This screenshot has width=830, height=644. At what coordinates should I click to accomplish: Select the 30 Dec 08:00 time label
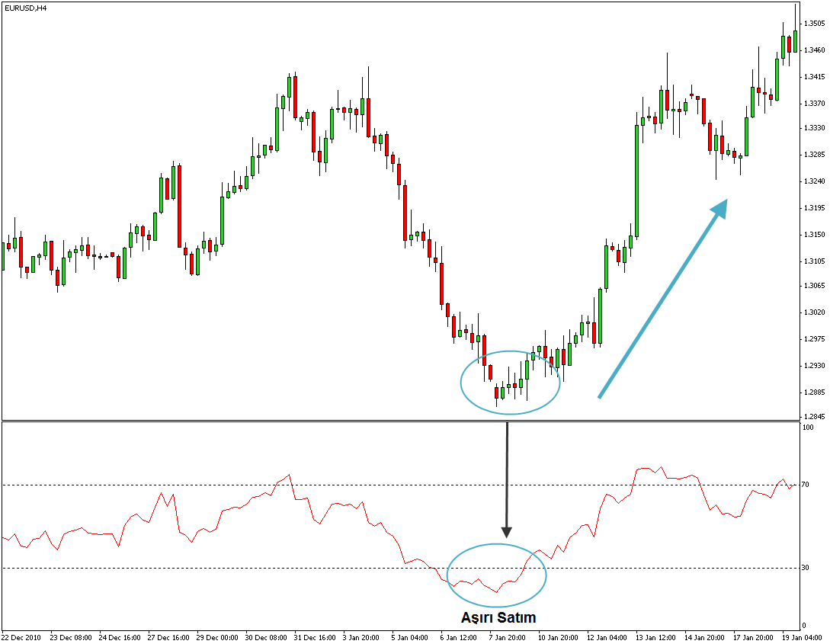tap(266, 638)
